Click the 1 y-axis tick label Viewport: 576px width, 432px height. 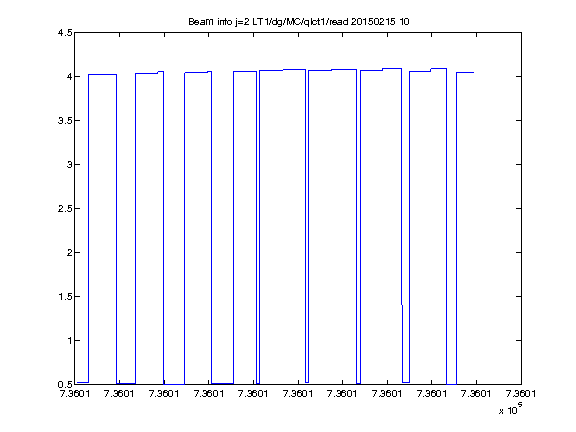point(69,341)
